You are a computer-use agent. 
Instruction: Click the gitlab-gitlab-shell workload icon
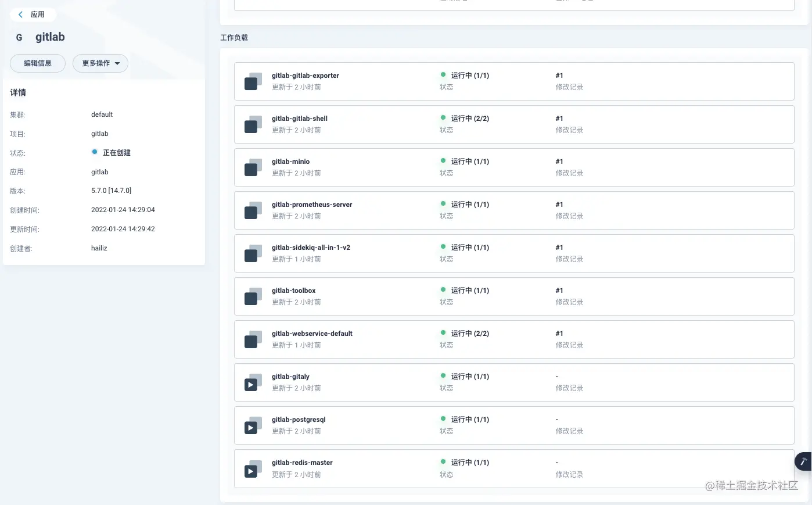(253, 124)
